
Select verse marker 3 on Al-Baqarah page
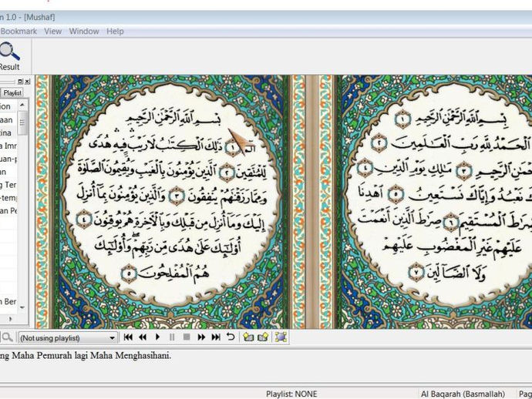pos(177,196)
